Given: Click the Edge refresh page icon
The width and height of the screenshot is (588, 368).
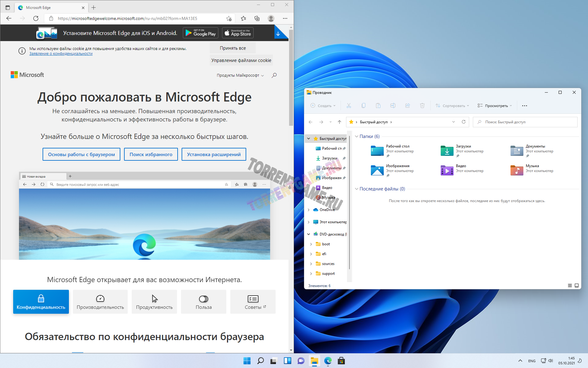Looking at the screenshot, I should [x=36, y=18].
